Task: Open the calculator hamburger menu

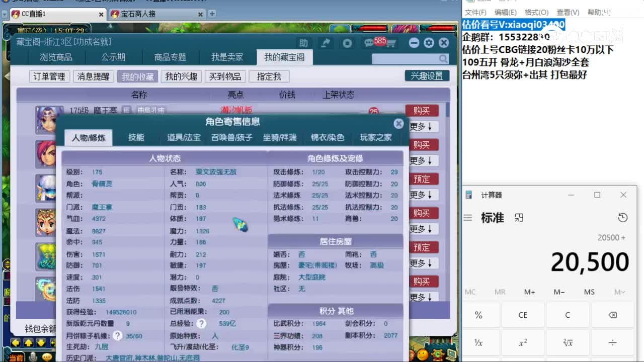Action: pos(468,218)
